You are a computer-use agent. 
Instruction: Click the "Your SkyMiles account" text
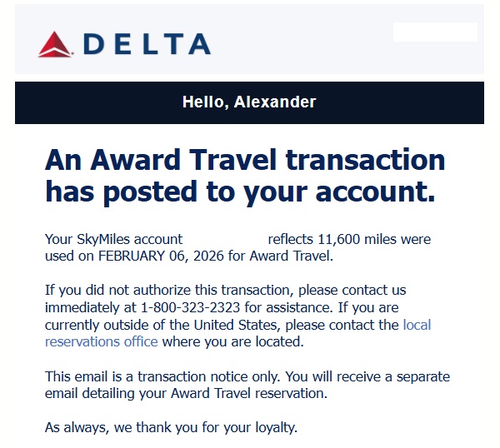tap(112, 240)
